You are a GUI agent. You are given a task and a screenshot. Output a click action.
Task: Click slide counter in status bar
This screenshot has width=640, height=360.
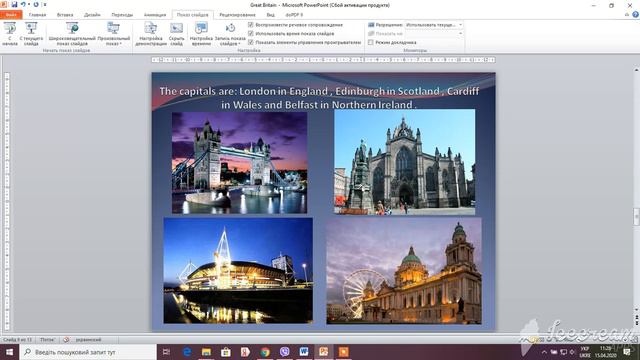(17, 340)
